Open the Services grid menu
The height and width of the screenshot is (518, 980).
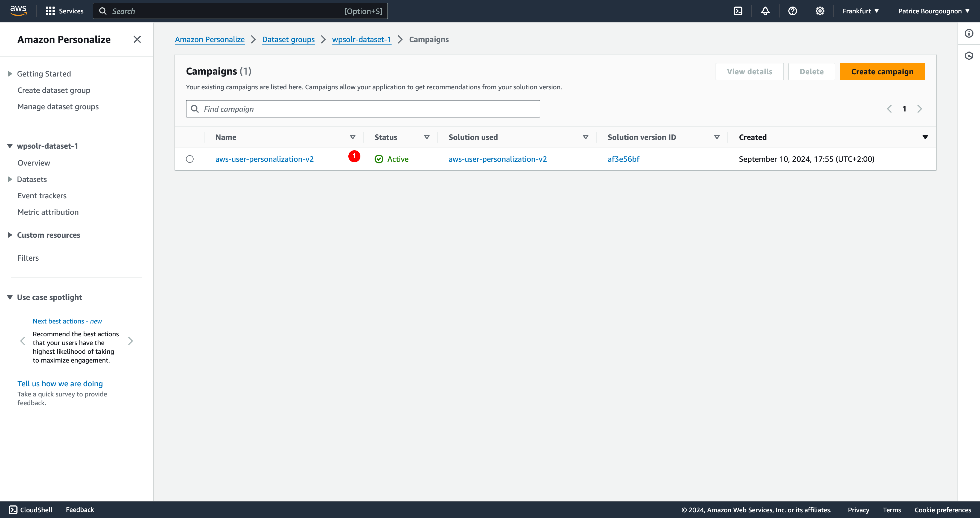pos(64,11)
